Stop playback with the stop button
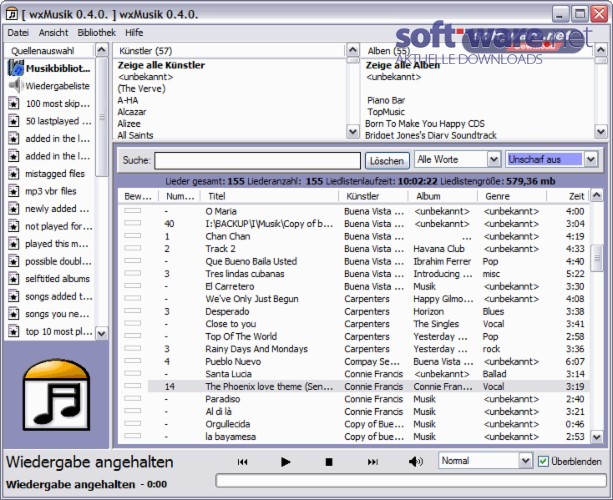The height and width of the screenshot is (500, 613). click(x=329, y=462)
